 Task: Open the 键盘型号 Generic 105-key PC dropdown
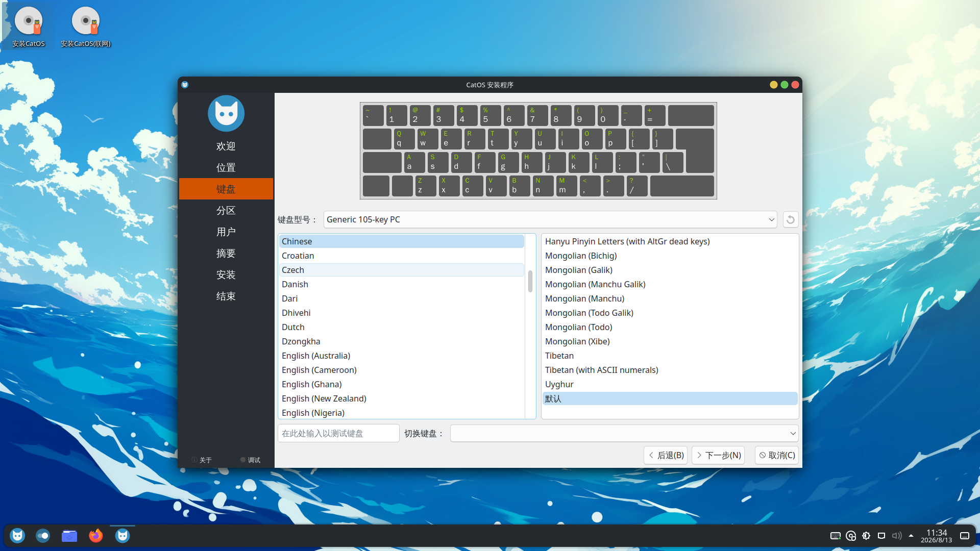point(550,219)
